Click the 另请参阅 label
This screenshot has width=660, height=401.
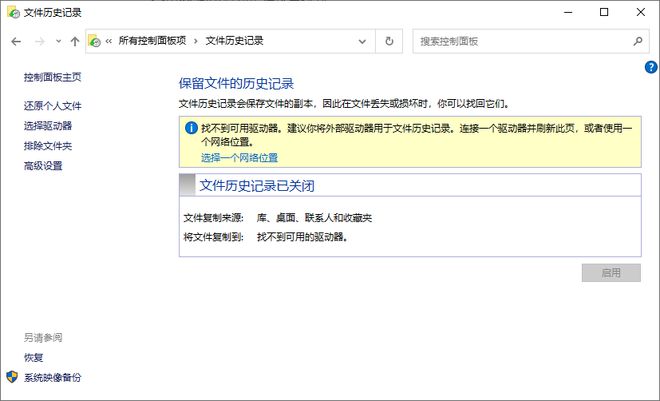pyautogui.click(x=43, y=337)
